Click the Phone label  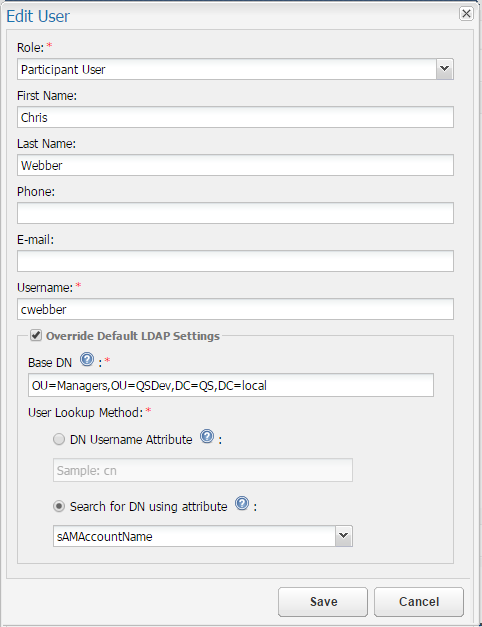(36, 192)
